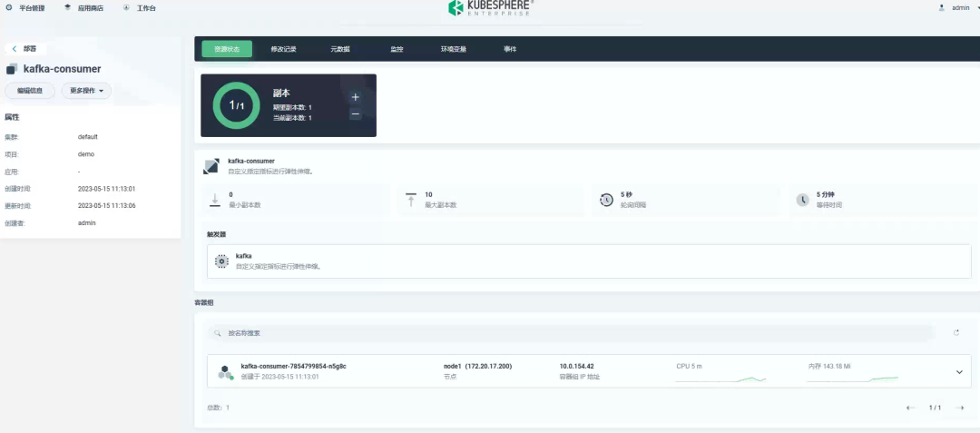Refresh the 容器组 pod list

pos(956,333)
